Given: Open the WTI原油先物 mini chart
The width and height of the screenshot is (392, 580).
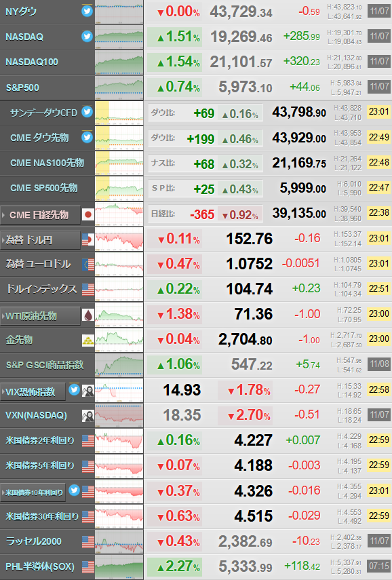Looking at the screenshot, I should [x=119, y=315].
